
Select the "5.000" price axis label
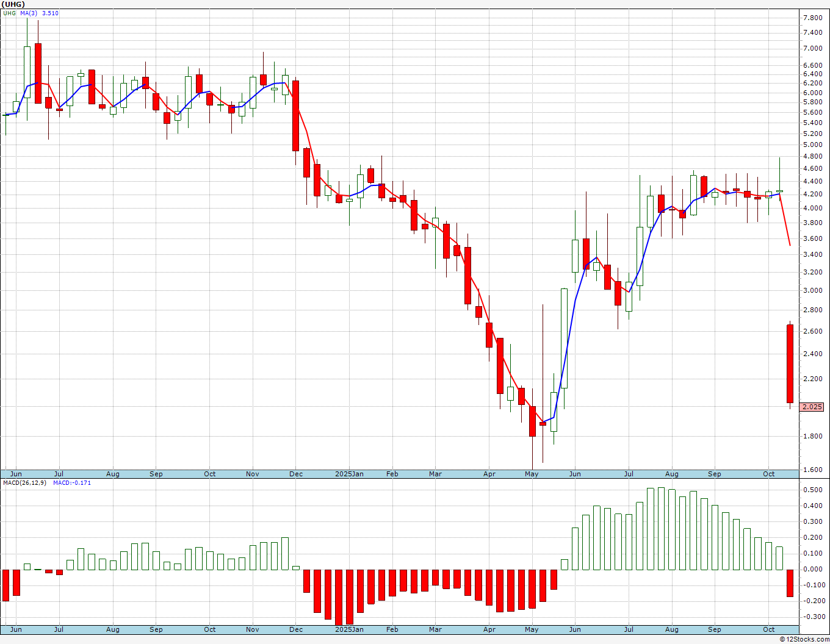812,145
